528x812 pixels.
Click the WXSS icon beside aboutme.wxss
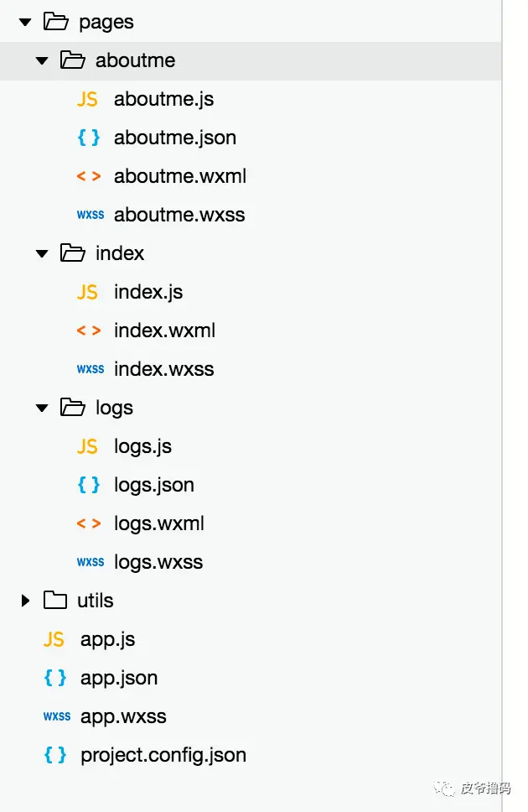91,215
